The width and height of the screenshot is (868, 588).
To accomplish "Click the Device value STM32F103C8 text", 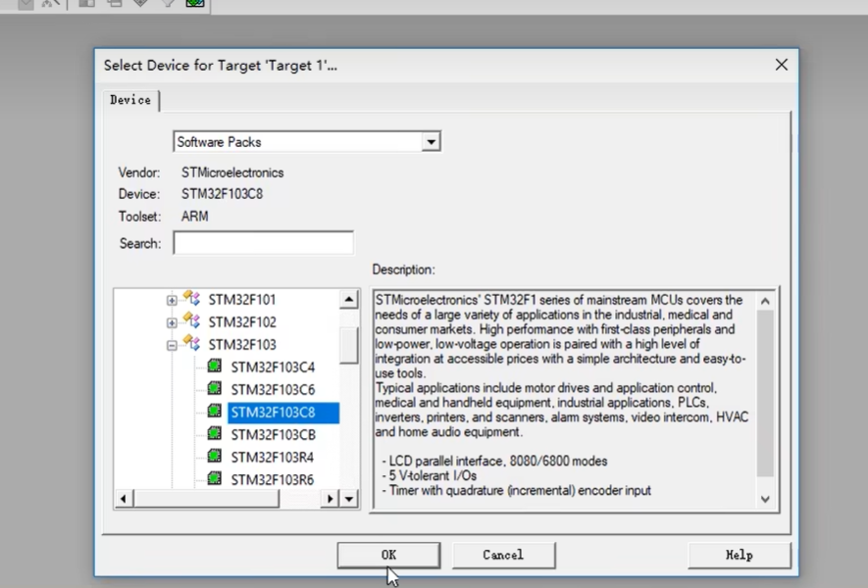I will pyautogui.click(x=222, y=194).
